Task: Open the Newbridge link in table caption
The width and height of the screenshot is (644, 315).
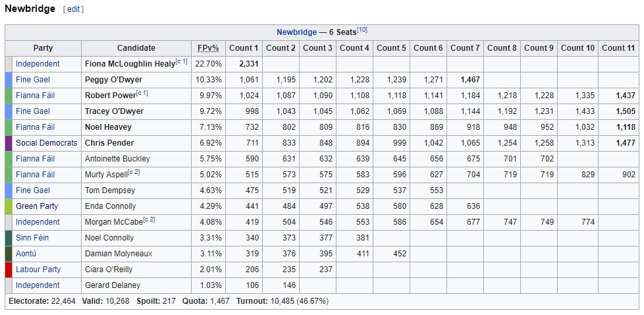Action: [296, 32]
